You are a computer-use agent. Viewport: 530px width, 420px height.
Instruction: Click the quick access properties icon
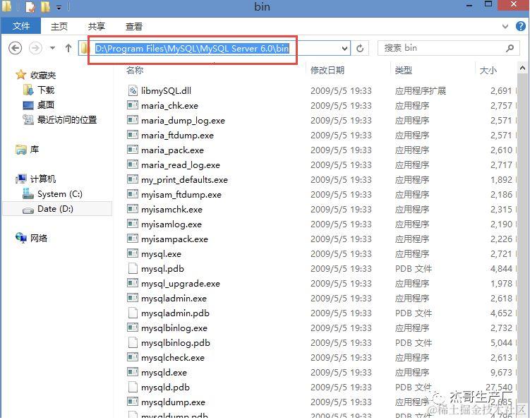tap(30, 7)
